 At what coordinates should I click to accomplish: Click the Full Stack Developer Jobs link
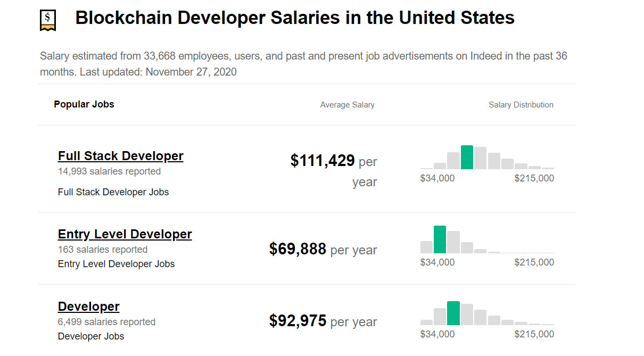[x=113, y=192]
